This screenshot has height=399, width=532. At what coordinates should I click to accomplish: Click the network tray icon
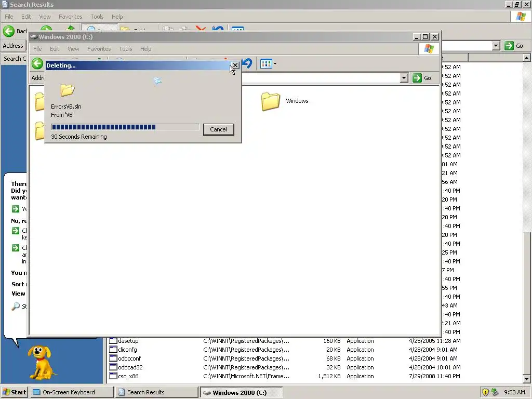coord(495,392)
